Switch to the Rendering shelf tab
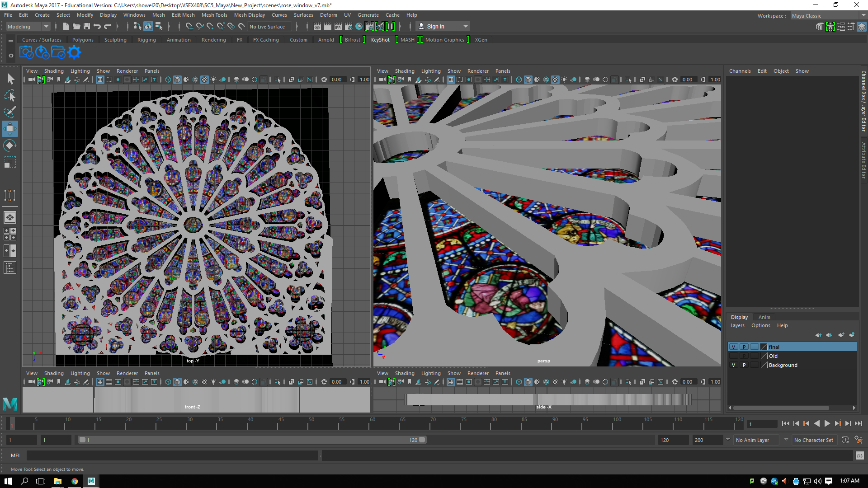Screen dimensions: 868x488 coord(213,40)
